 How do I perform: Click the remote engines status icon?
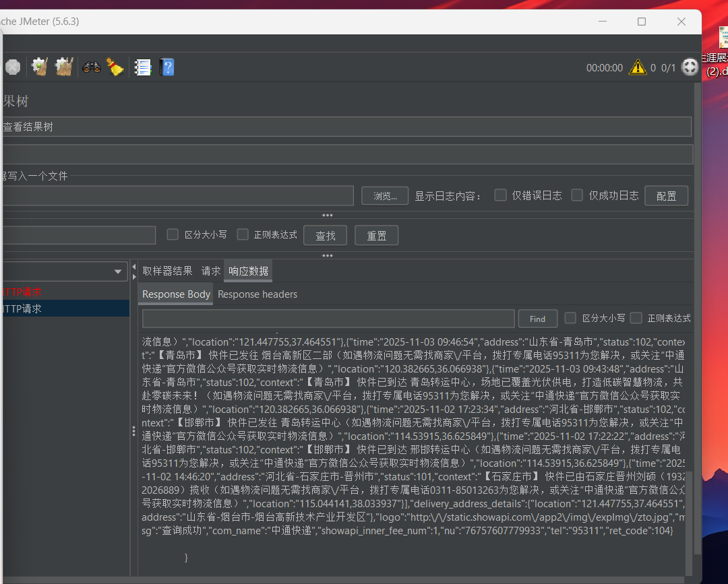(690, 67)
